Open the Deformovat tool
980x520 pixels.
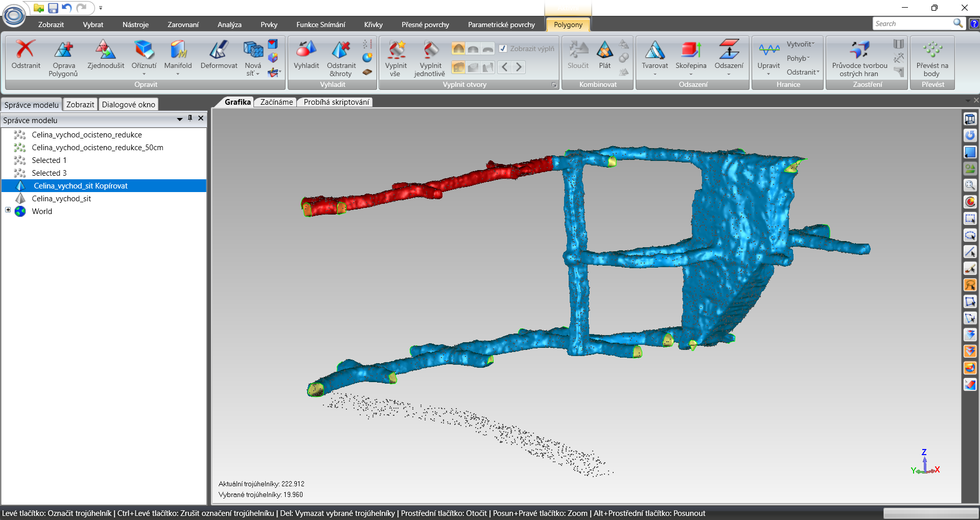tap(219, 50)
